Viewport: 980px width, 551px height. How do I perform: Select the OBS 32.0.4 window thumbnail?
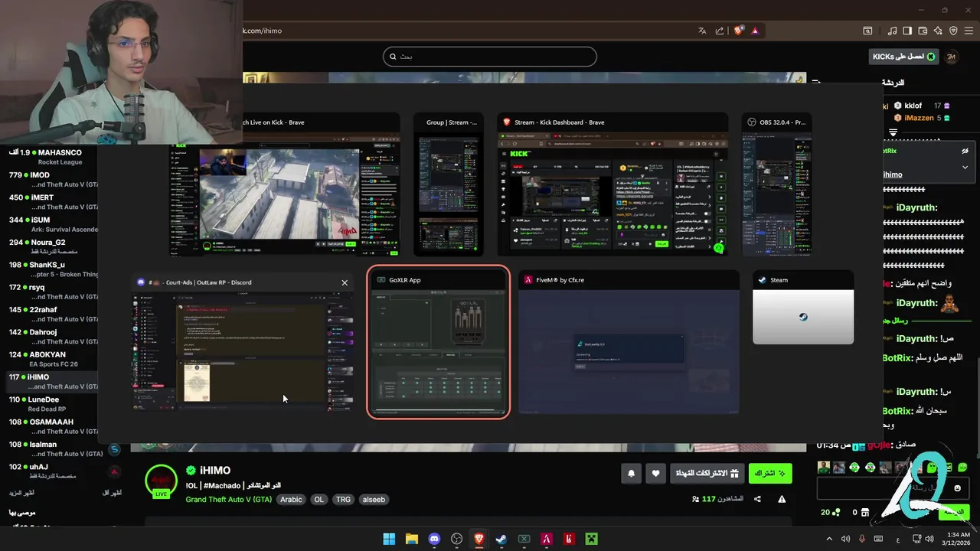776,185
